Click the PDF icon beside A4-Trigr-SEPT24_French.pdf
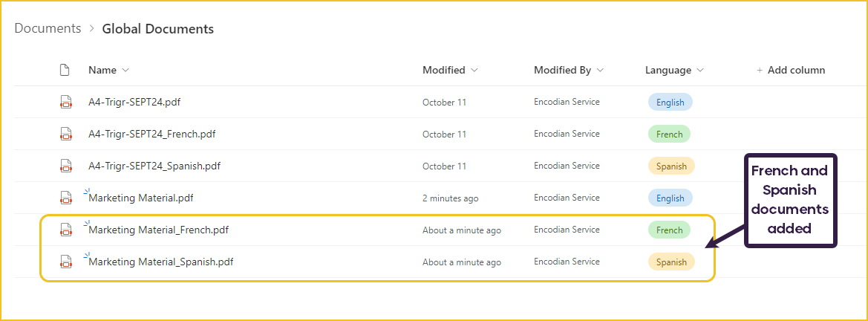The image size is (868, 321). (66, 134)
